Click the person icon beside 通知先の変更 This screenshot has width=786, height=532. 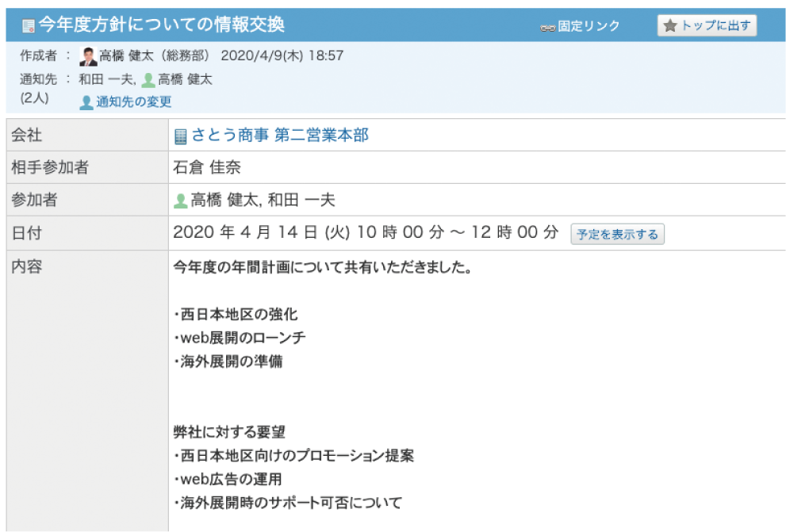tap(86, 101)
